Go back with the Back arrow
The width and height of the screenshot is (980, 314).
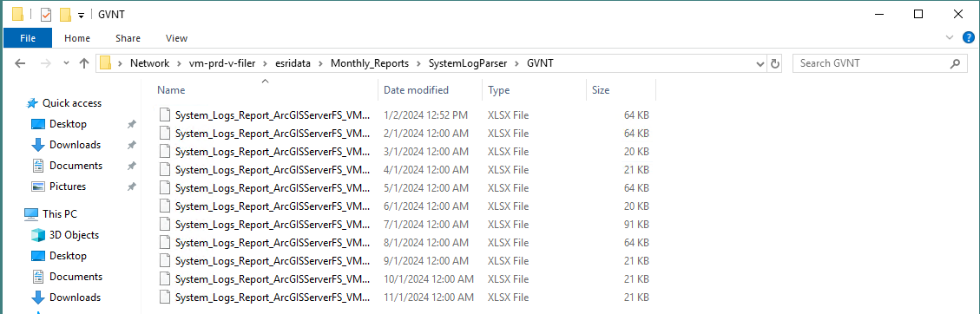click(x=19, y=63)
